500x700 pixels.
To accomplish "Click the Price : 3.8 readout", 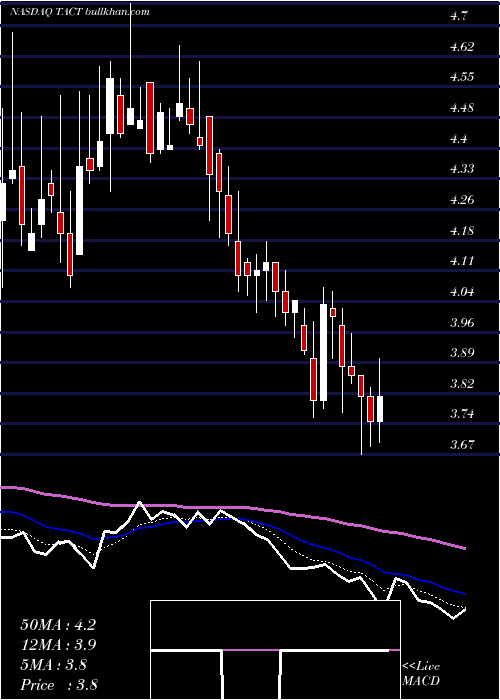I will (59, 684).
